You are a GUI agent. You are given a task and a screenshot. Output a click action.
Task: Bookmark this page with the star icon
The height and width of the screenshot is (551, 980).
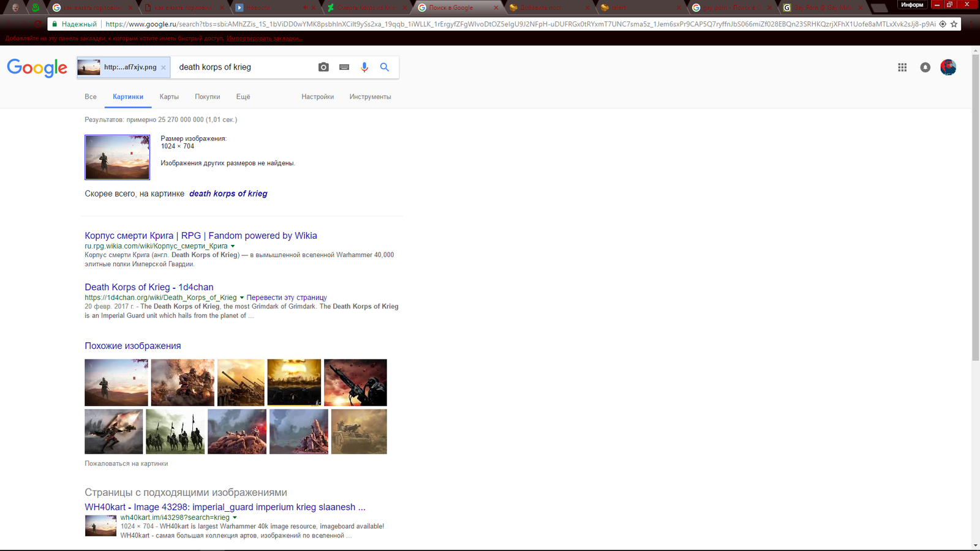click(954, 24)
